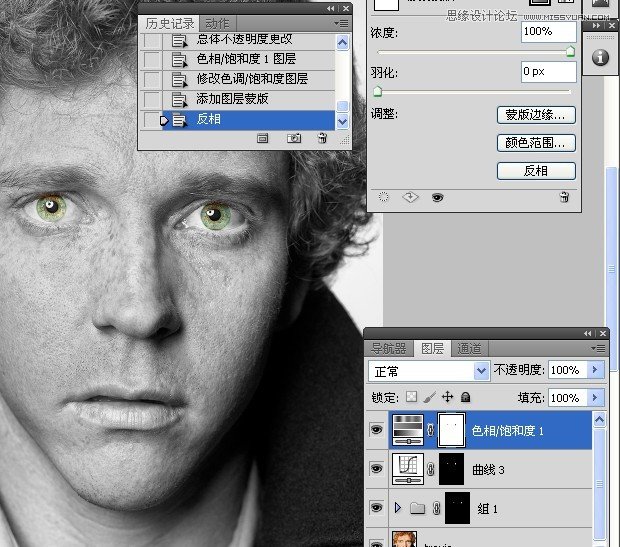The width and height of the screenshot is (620, 547).
Task: Click the 浓度 slider handle
Action: point(570,51)
